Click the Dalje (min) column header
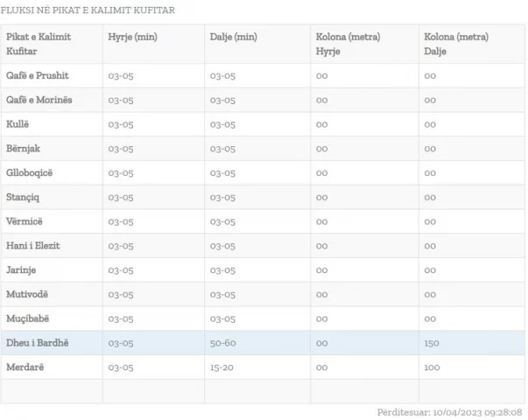Viewport: 528px width, 420px height. [x=234, y=37]
